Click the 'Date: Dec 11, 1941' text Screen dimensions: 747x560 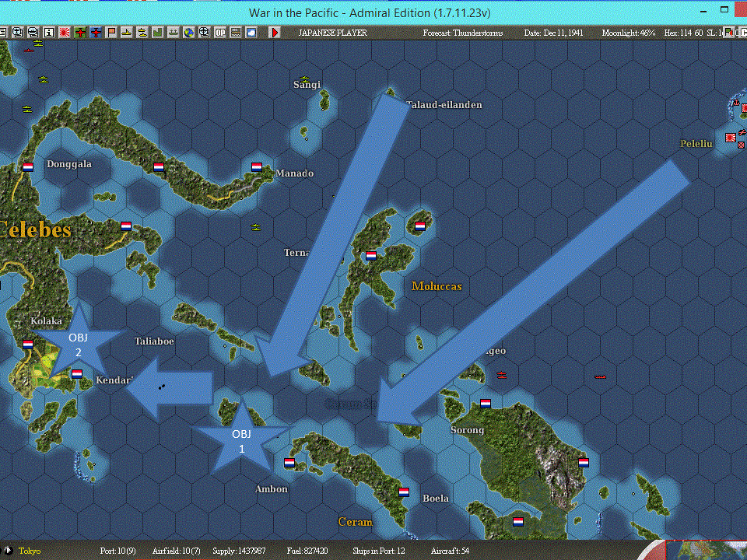point(553,33)
